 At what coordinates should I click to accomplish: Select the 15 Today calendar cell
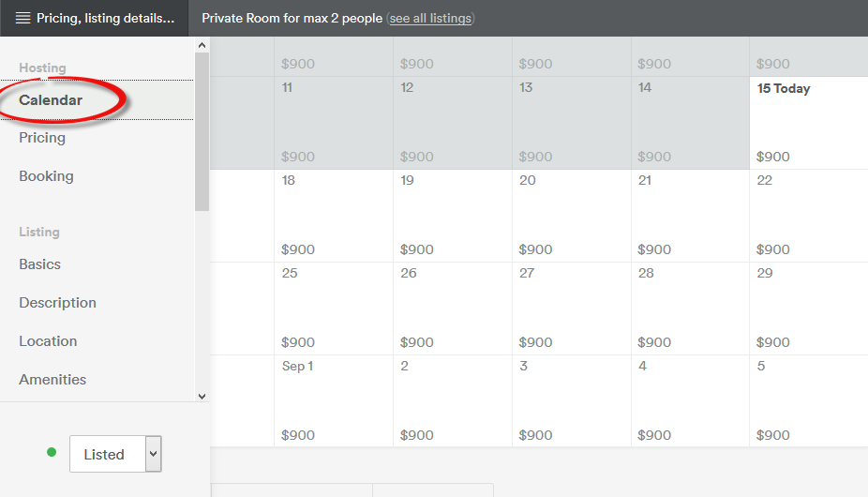pos(808,123)
